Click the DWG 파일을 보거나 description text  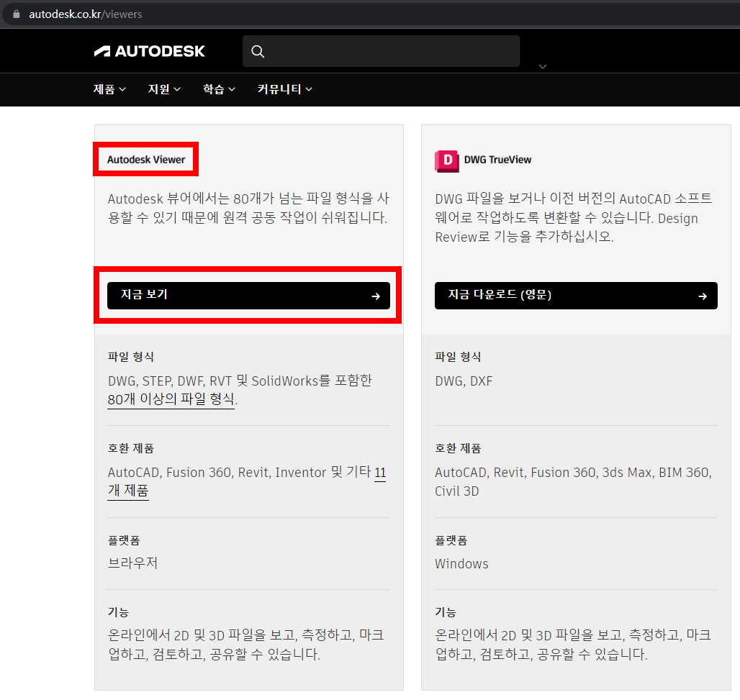pyautogui.click(x=574, y=217)
